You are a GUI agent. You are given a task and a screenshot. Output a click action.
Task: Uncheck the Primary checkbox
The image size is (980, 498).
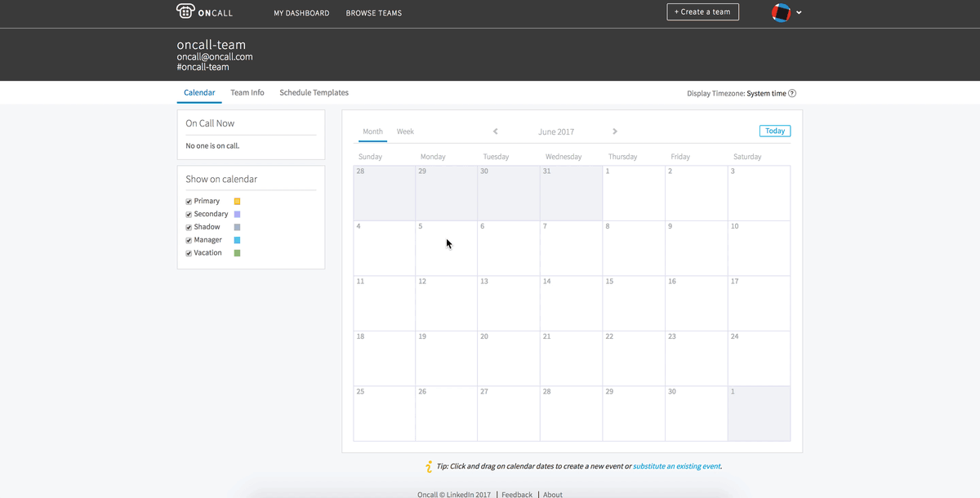(189, 202)
